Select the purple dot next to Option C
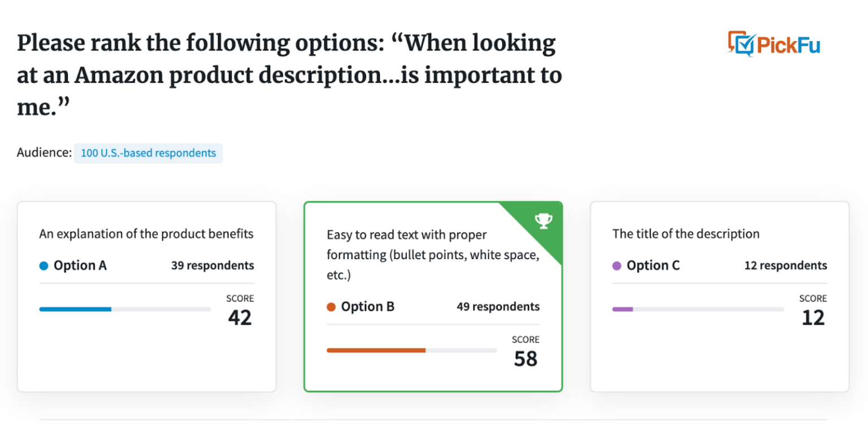The image size is (868, 437). tap(617, 265)
